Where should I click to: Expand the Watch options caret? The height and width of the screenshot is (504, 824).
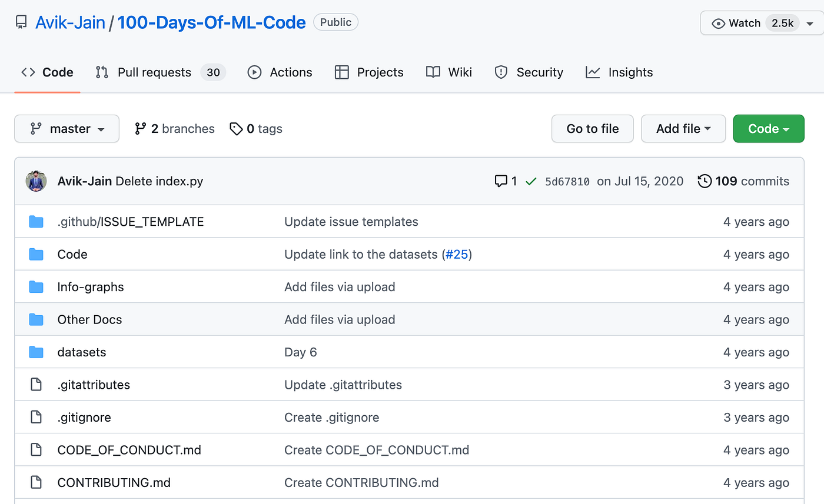[x=810, y=23]
